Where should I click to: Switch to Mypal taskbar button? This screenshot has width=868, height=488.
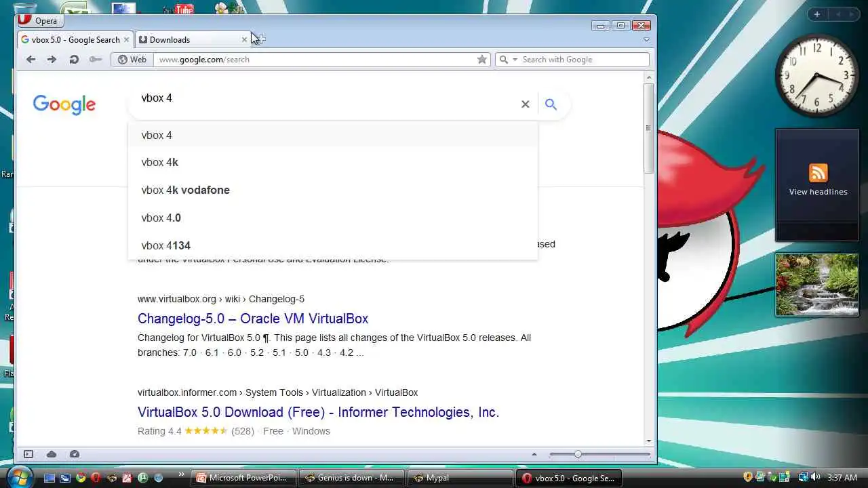460,478
